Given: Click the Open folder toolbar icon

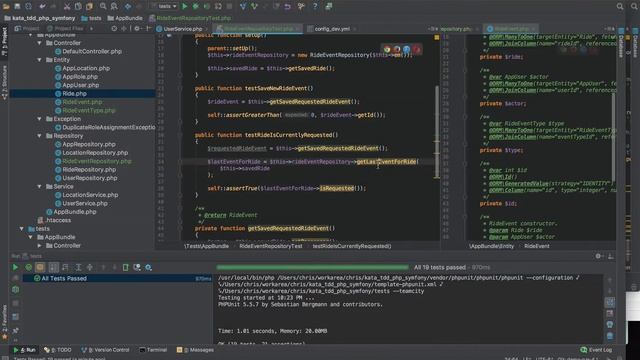Looking at the screenshot, I should click(x=7, y=6).
